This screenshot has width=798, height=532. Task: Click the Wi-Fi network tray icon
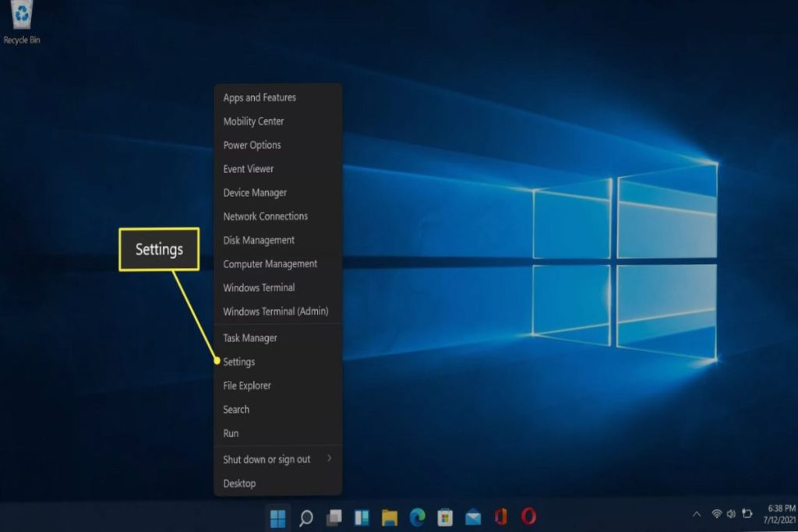717,514
